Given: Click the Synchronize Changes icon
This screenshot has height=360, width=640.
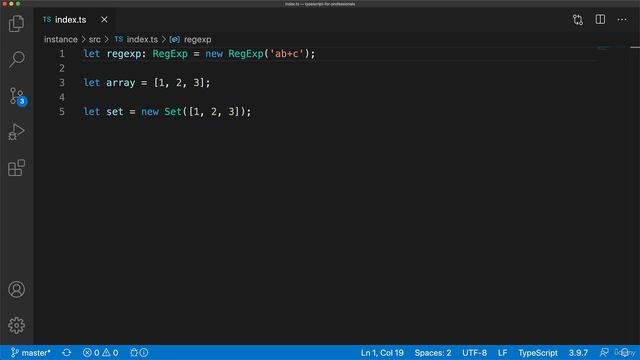Looking at the screenshot, I should 67,353.
